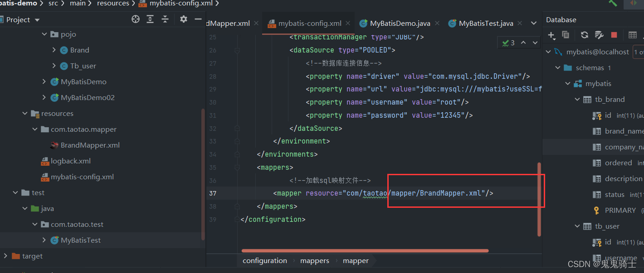644x273 pixels.
Task: Collapse the resources folder
Action: tap(25, 113)
